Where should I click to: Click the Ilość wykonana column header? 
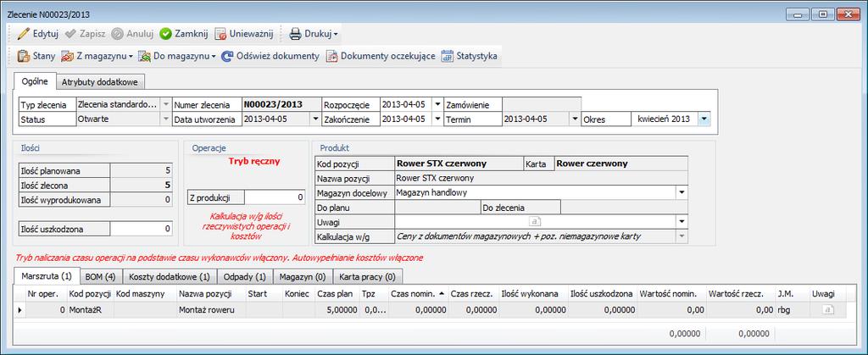536,294
